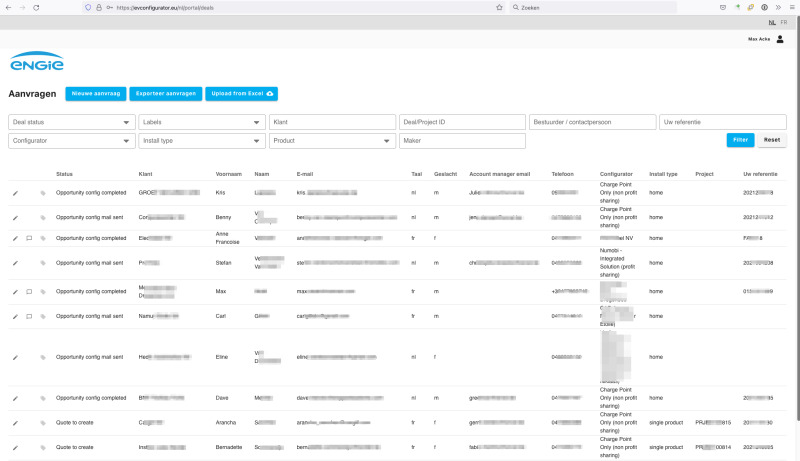This screenshot has width=800, height=461.
Task: Switch language to FR
Action: (783, 22)
